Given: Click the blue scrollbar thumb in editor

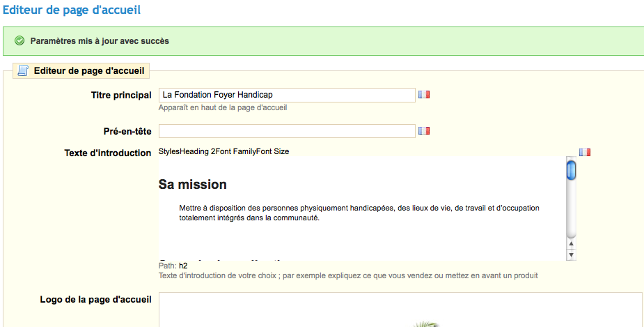Looking at the screenshot, I should click(x=571, y=170).
